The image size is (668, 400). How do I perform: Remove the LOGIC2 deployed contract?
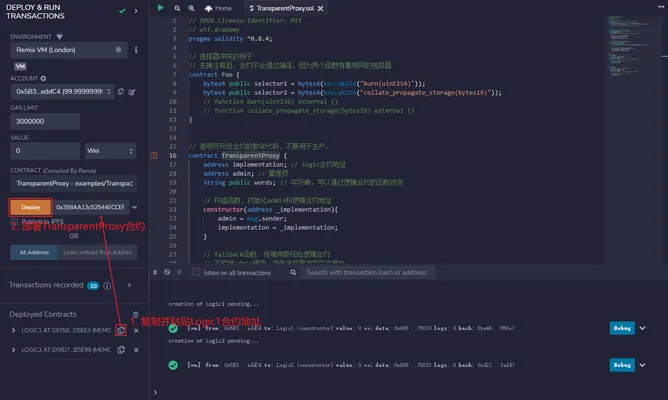(x=136, y=350)
